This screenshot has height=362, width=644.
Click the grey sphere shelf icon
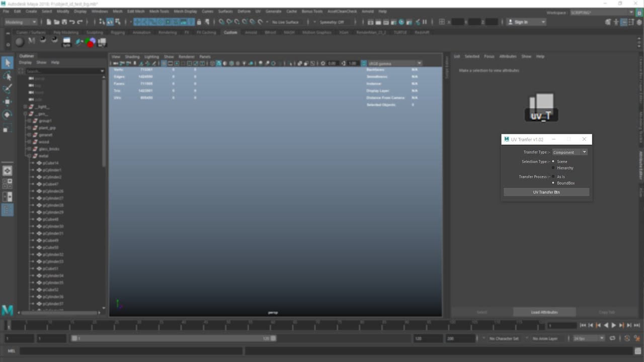click(20, 43)
